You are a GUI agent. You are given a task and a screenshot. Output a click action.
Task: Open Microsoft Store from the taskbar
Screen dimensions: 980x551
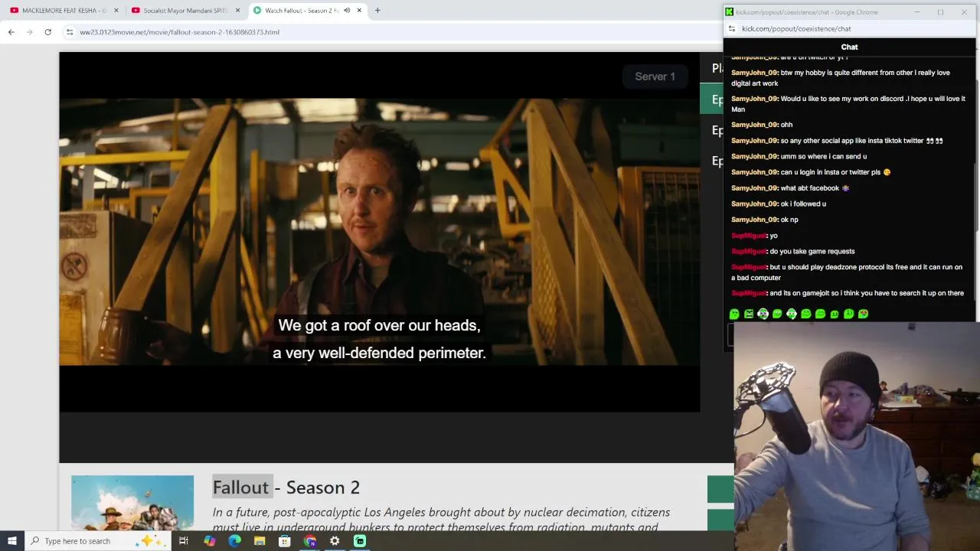285,541
